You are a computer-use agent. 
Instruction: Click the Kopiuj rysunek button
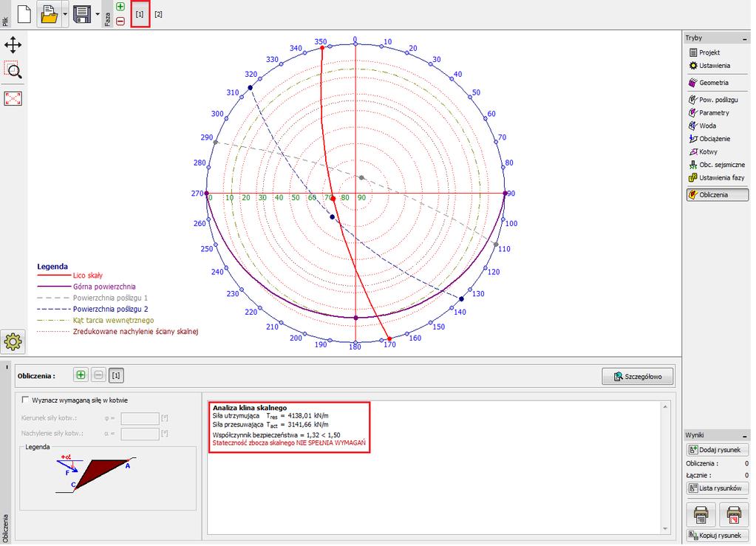point(717,536)
